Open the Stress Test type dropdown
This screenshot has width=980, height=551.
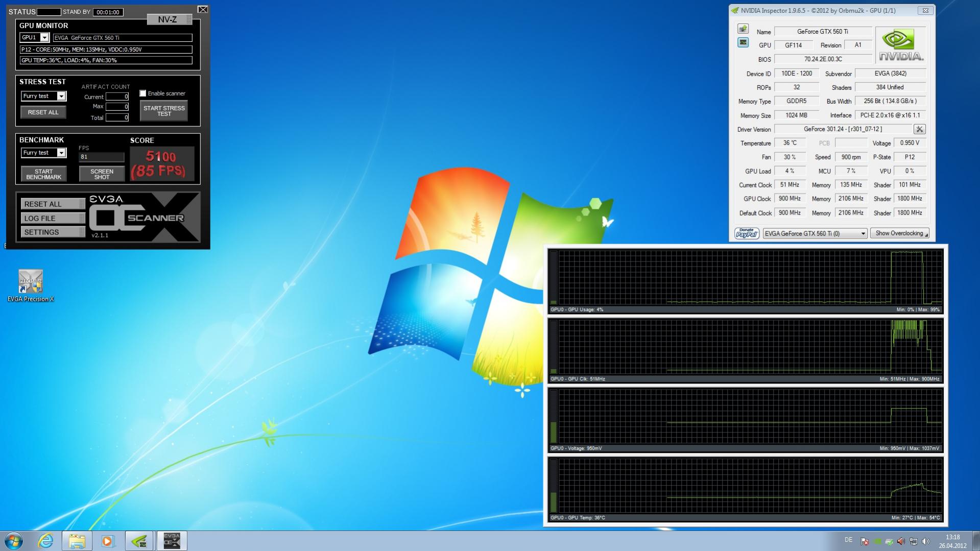click(61, 96)
